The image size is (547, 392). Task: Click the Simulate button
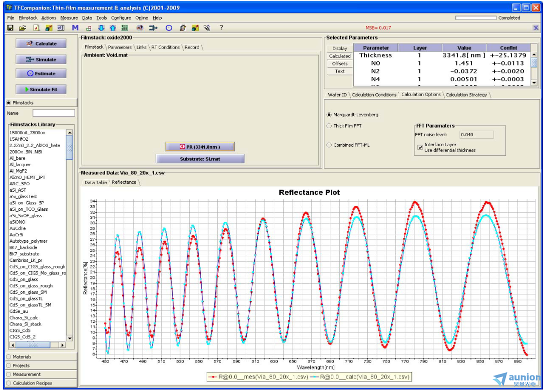click(41, 60)
